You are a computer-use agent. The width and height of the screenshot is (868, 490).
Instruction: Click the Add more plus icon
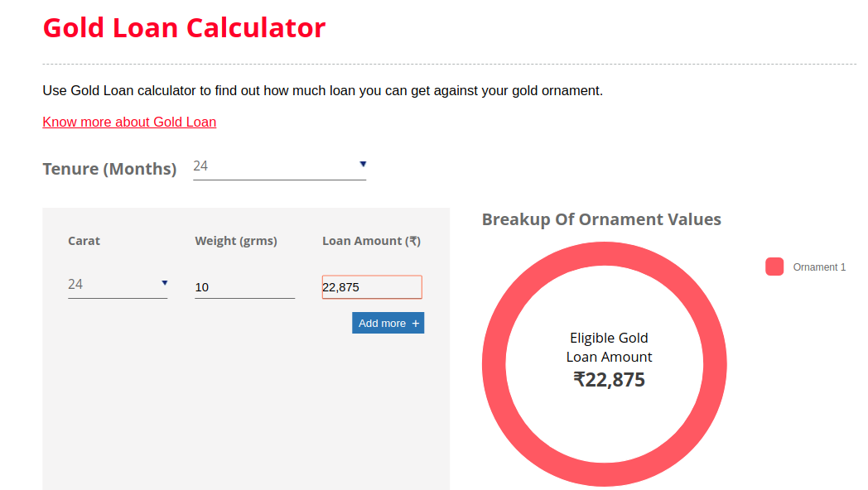413,323
